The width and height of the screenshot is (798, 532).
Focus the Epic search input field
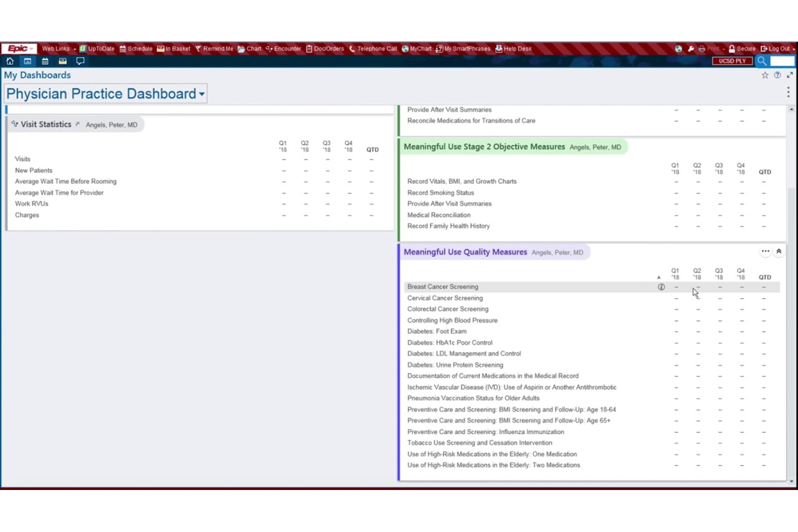tap(782, 61)
